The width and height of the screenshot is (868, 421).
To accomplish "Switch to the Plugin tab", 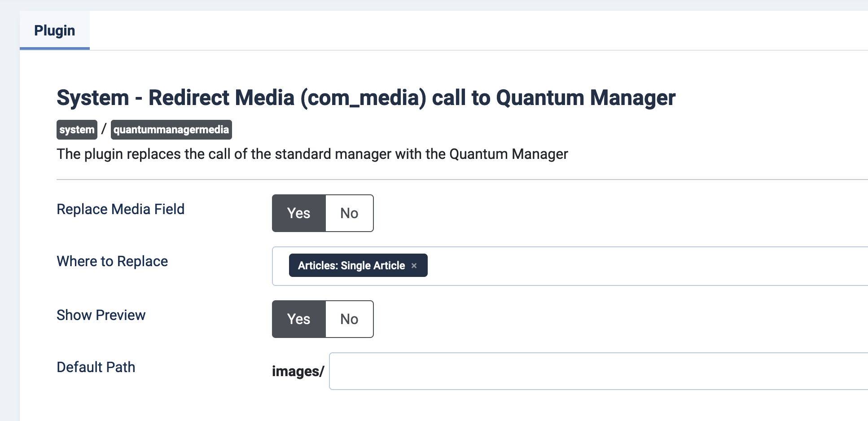I will point(55,31).
